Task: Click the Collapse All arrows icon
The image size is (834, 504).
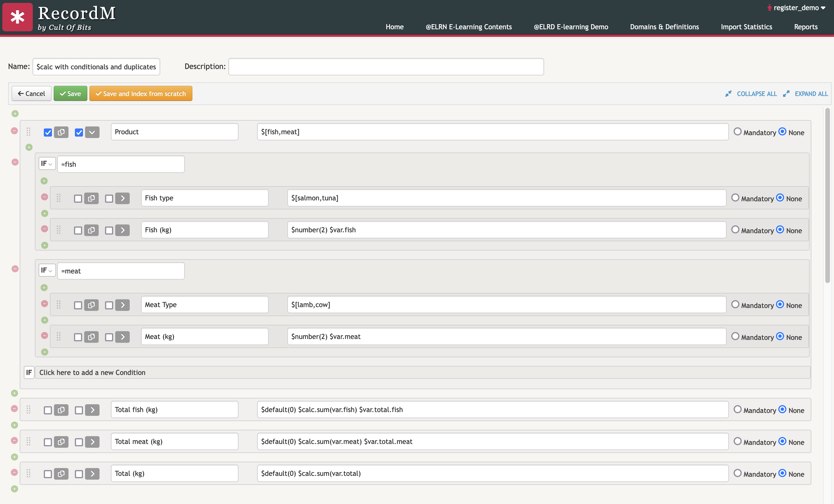Action: coord(728,94)
